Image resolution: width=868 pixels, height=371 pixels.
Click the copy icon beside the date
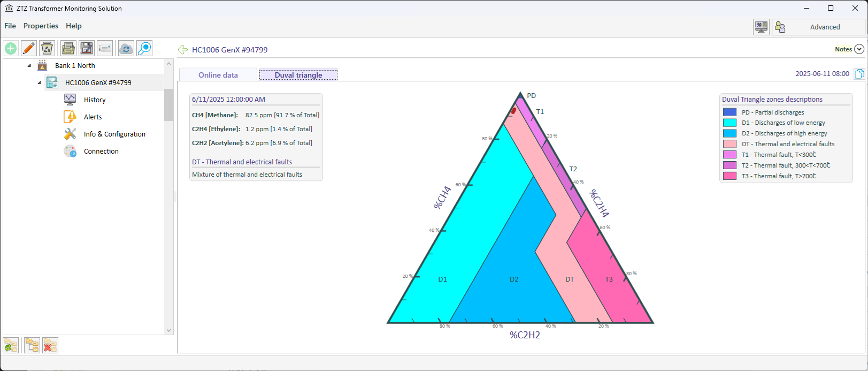pyautogui.click(x=859, y=74)
